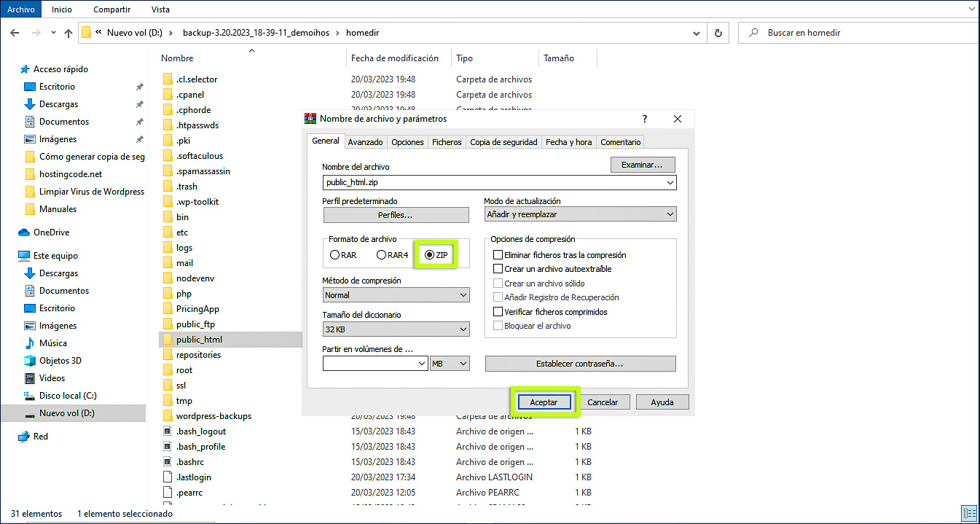Viewport: 980px width, 524px height.
Task: Open the Tamaño del diccionario dropdown
Action: (x=396, y=330)
